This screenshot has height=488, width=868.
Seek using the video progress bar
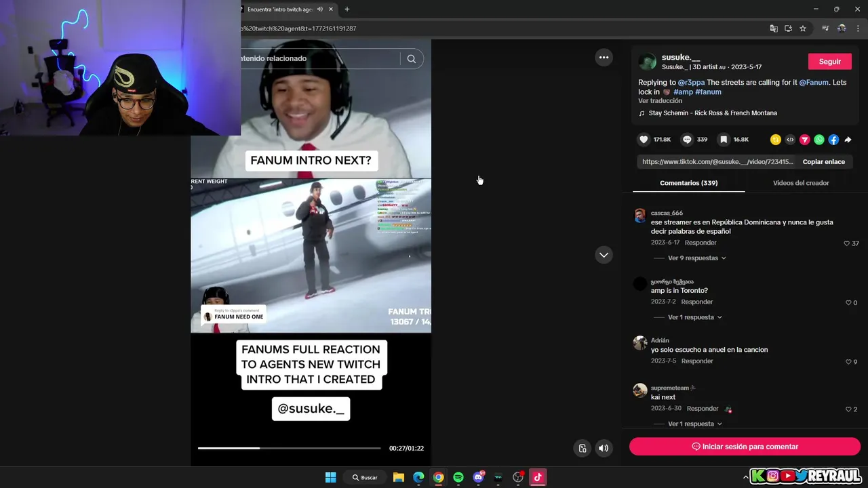pyautogui.click(x=289, y=448)
